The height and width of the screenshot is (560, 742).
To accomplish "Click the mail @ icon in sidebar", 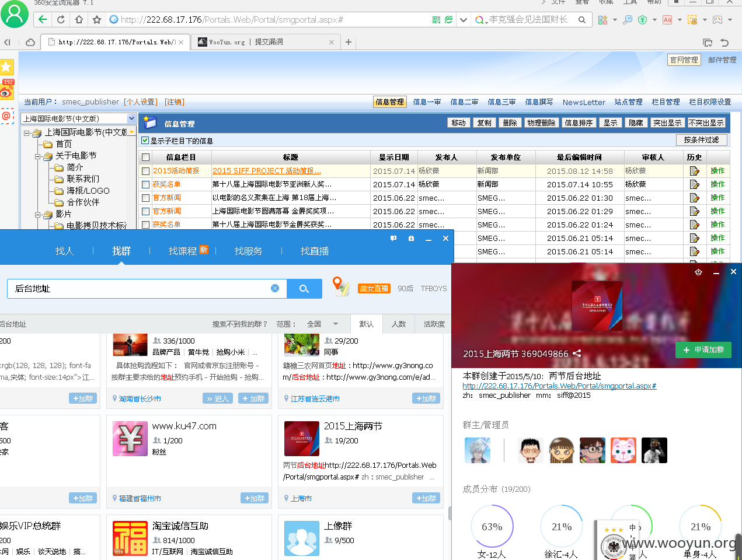I will tap(6, 116).
